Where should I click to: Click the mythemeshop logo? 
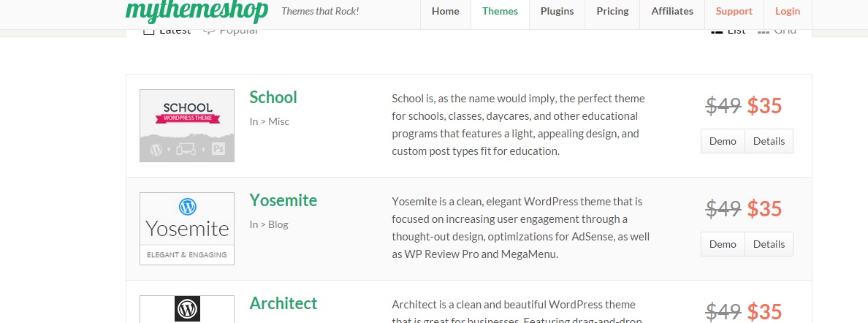198,10
